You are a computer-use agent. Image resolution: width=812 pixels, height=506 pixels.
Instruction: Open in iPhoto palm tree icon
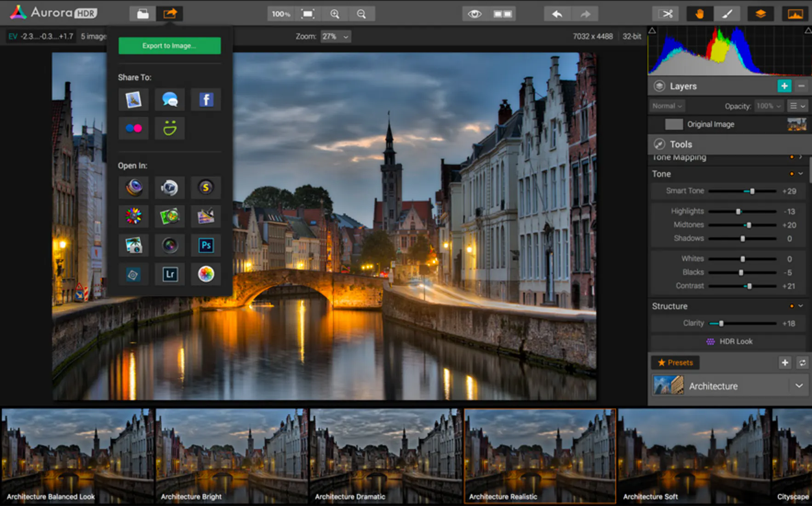(133, 245)
